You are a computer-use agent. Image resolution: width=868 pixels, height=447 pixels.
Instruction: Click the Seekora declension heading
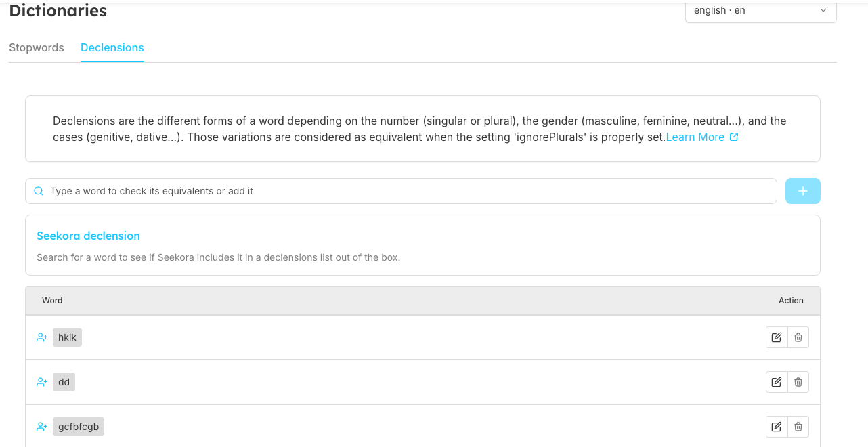88,236
